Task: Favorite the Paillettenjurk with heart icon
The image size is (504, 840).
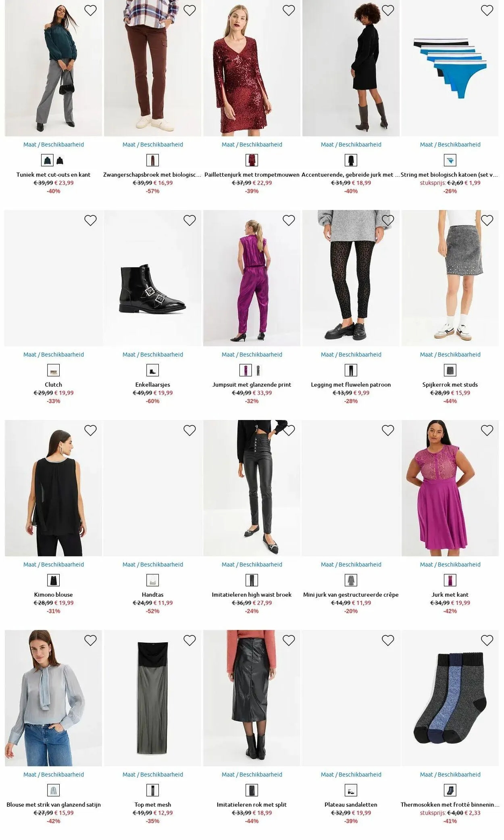Action: point(289,10)
